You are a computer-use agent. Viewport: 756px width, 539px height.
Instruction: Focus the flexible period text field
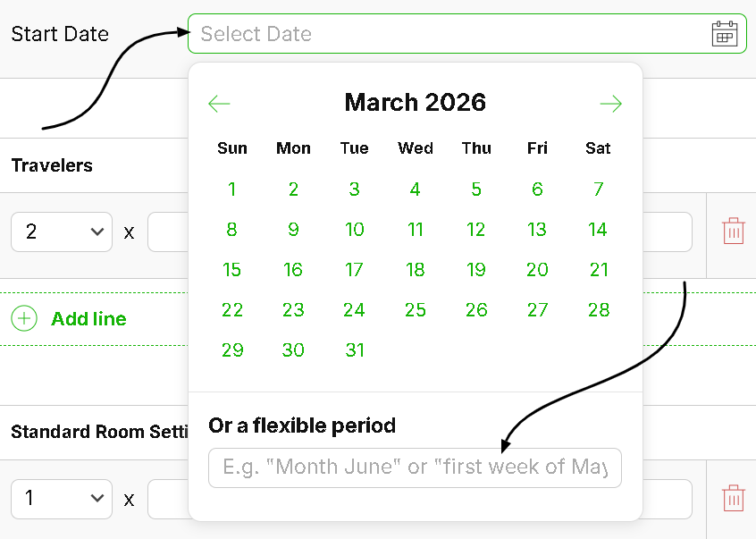(x=415, y=467)
